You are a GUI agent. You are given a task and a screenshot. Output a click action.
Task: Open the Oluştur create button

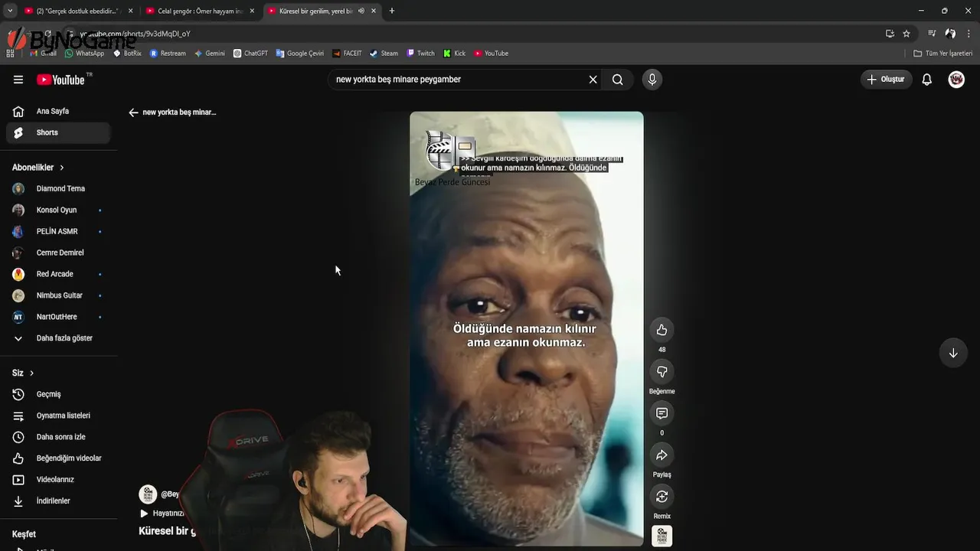pos(886,80)
